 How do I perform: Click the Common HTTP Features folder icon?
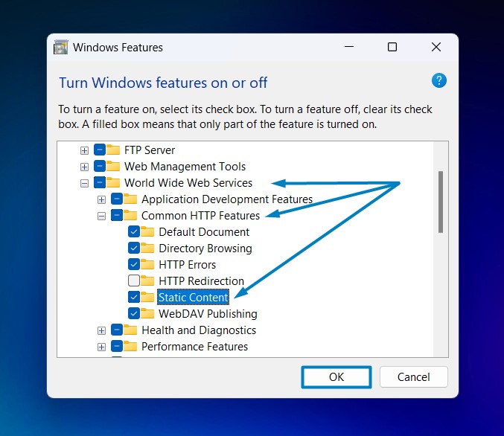pos(130,215)
